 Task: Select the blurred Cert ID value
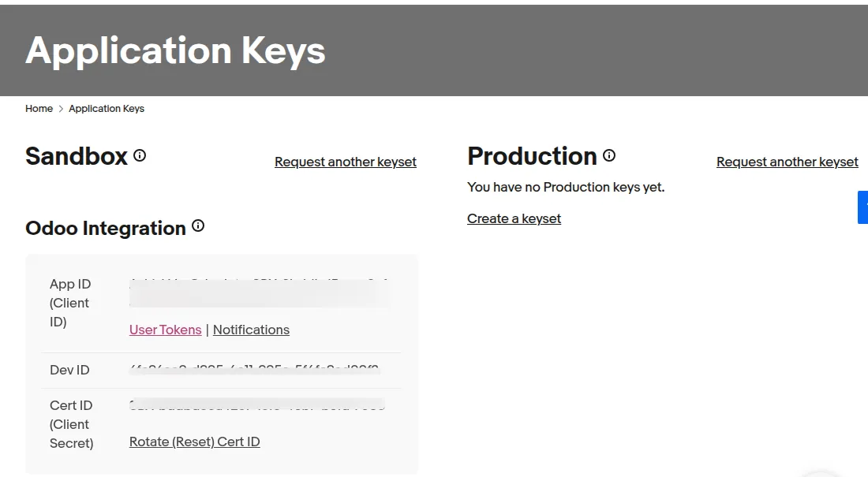257,404
